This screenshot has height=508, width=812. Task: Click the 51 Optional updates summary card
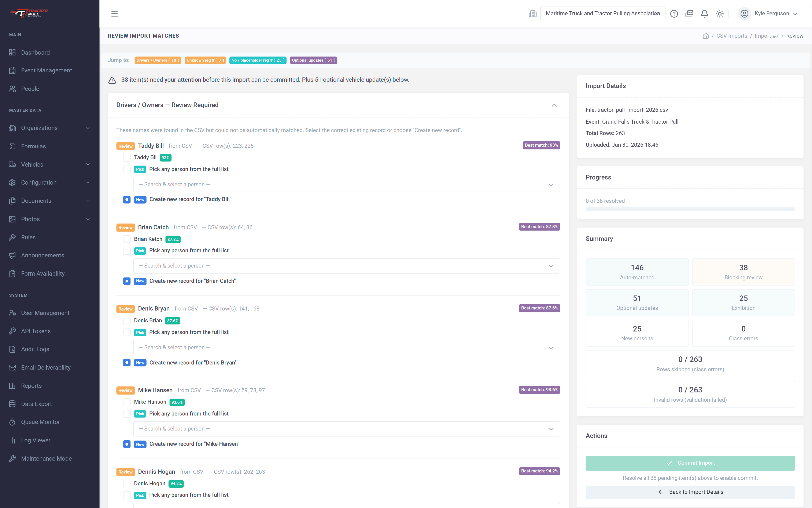click(637, 303)
